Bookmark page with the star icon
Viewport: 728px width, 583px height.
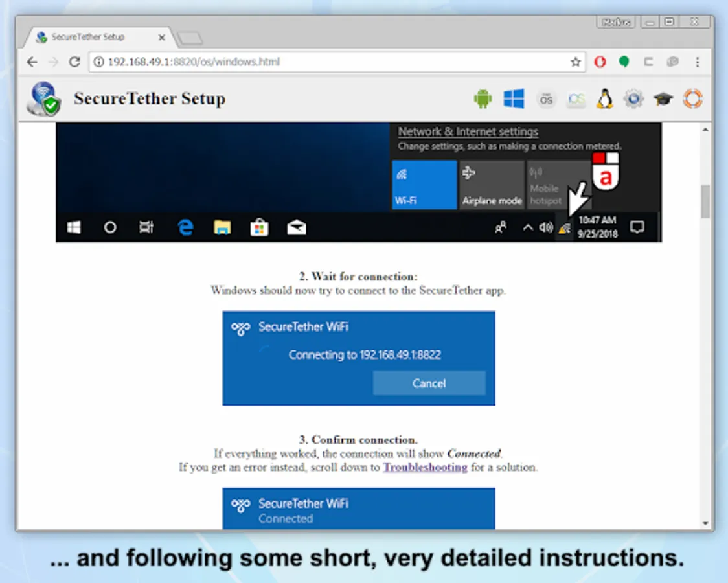[576, 62]
